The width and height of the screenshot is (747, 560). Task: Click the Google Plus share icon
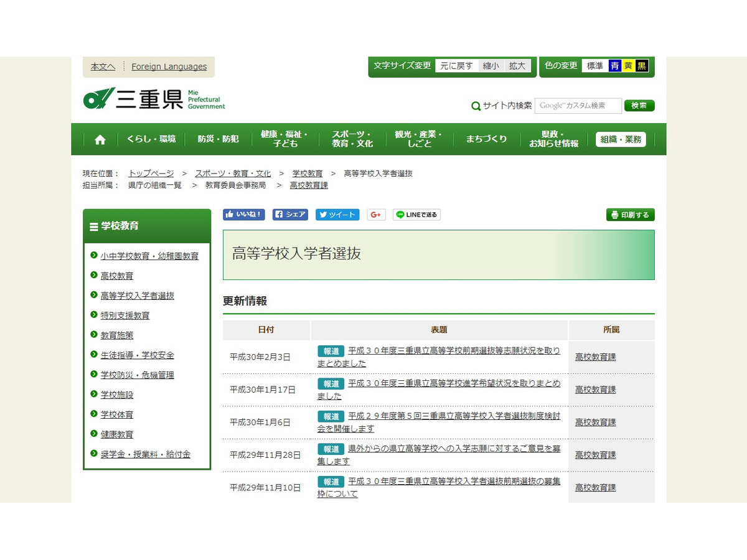(x=376, y=215)
